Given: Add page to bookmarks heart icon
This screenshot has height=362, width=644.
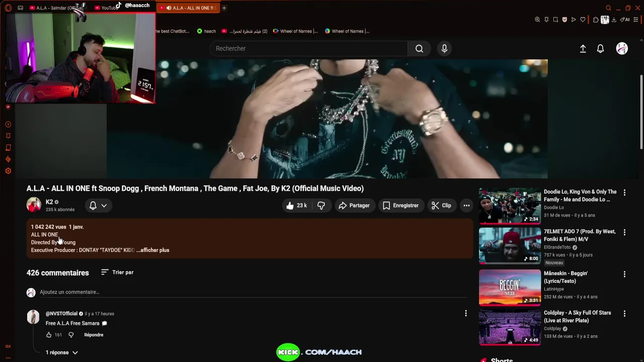Looking at the screenshot, I should (583, 20).
